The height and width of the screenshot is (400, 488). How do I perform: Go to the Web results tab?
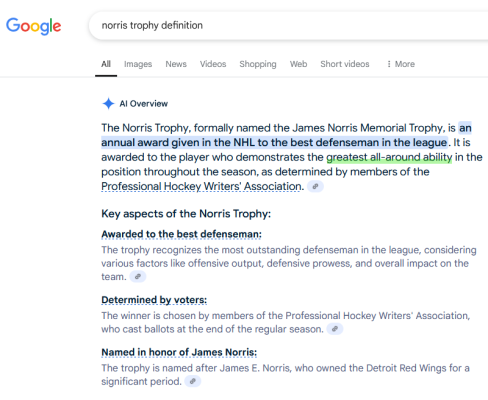298,64
